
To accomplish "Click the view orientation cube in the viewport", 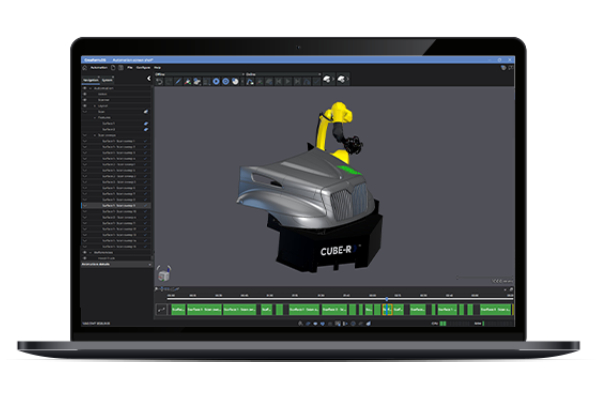I will pyautogui.click(x=164, y=274).
